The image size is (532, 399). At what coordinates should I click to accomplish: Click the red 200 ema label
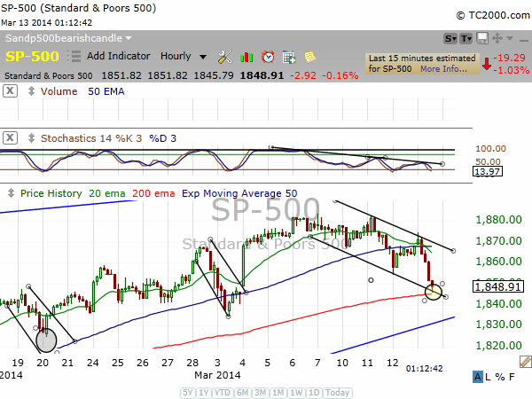tap(153, 193)
